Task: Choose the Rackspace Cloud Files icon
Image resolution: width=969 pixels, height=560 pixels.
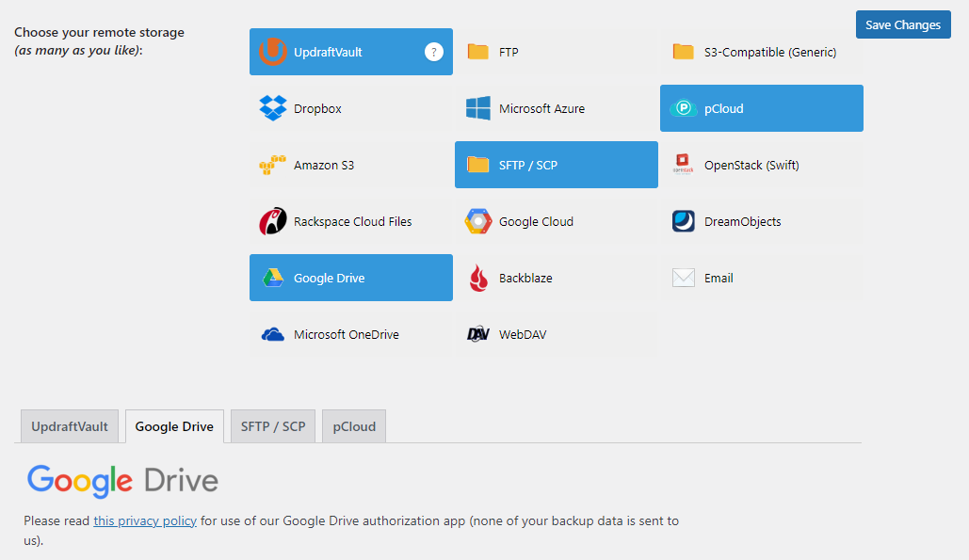Action: pyautogui.click(x=272, y=221)
